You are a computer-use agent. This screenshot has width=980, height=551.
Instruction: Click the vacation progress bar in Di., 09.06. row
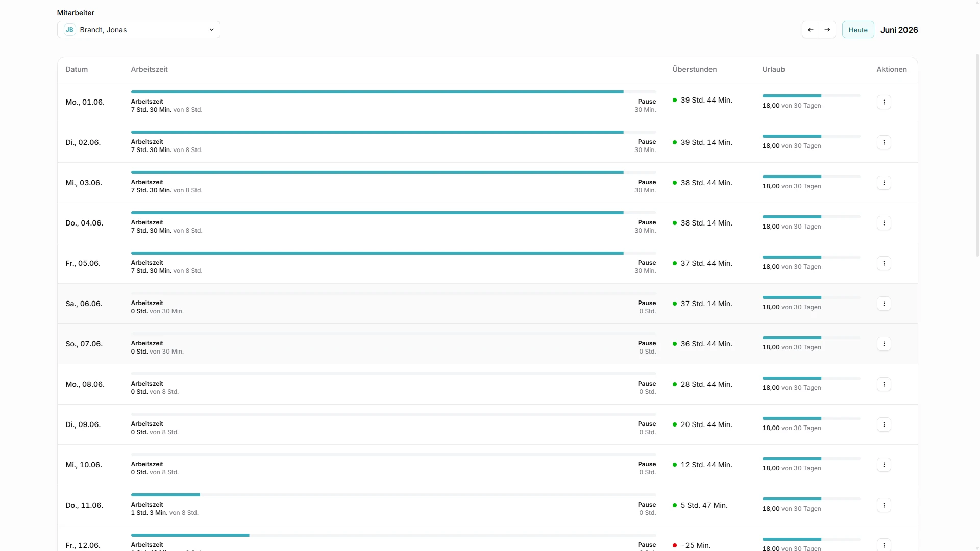[811, 418]
